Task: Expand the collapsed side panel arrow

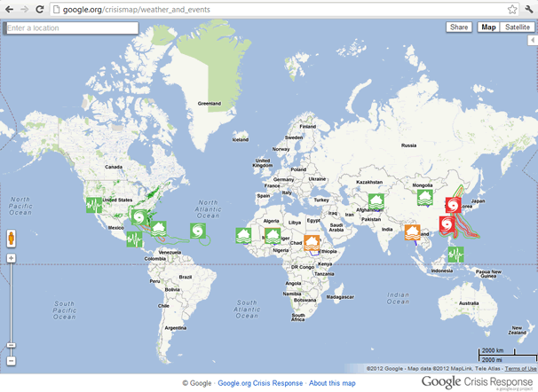Action: (533, 40)
